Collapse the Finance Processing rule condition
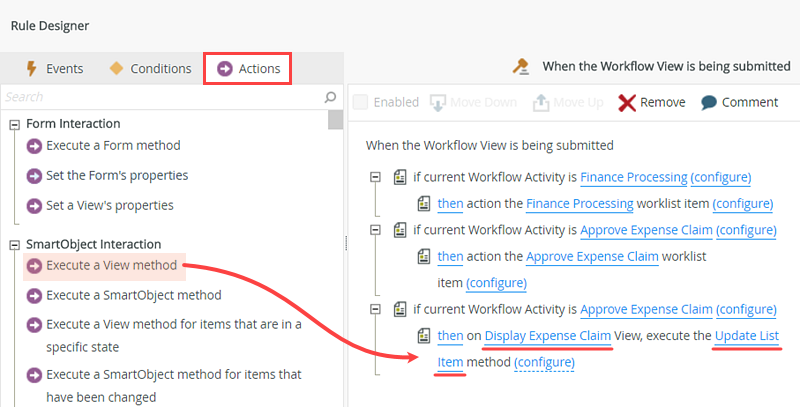 tap(375, 177)
